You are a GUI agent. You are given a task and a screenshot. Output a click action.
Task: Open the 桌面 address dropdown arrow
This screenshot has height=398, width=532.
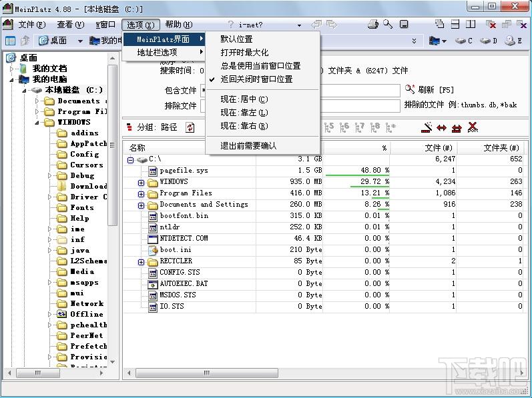coord(80,41)
